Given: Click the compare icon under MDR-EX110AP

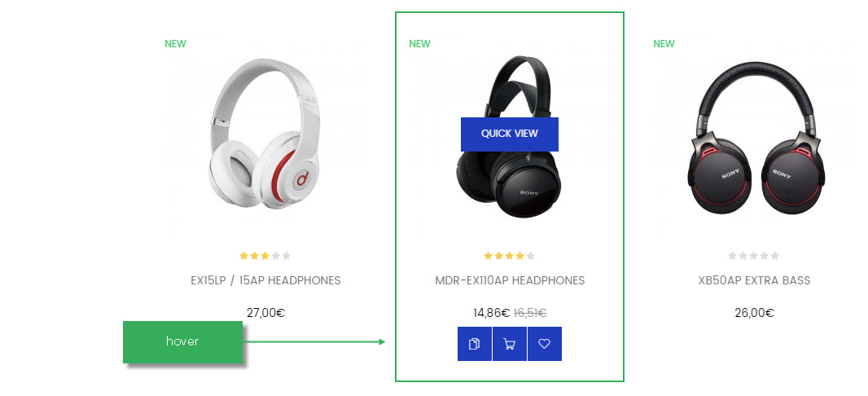Looking at the screenshot, I should point(475,344).
